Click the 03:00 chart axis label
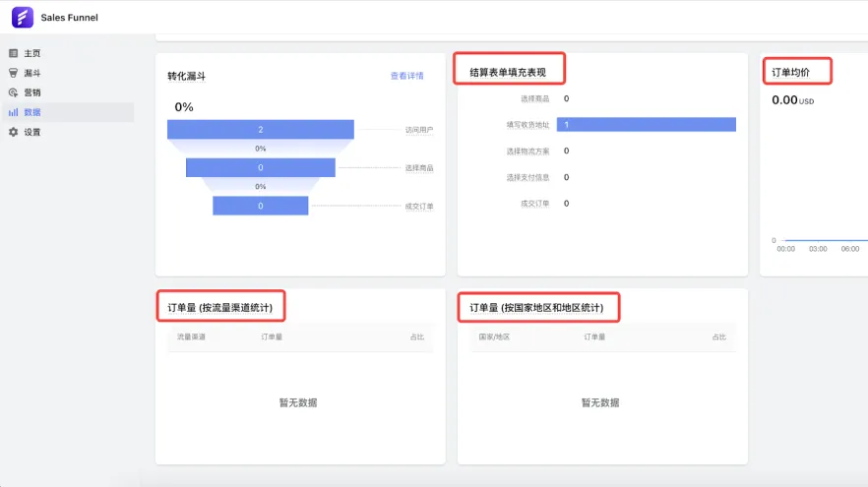This screenshot has height=487, width=868. click(x=818, y=249)
